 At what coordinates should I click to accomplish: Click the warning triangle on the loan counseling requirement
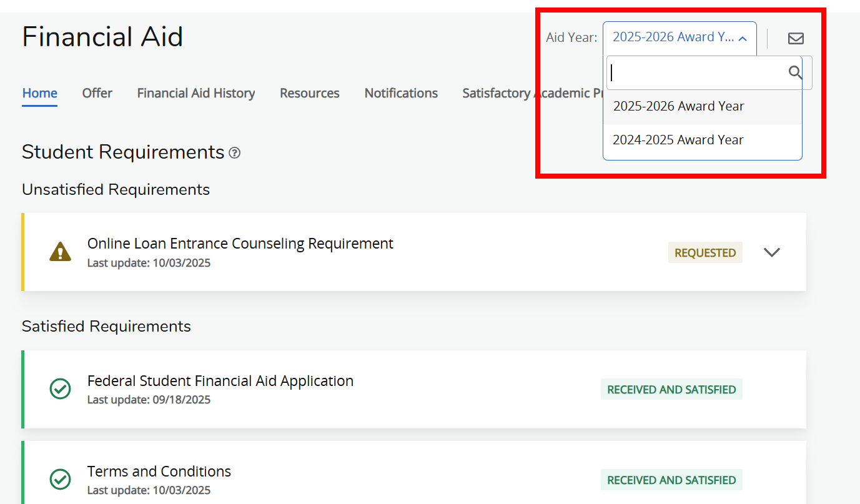point(60,252)
